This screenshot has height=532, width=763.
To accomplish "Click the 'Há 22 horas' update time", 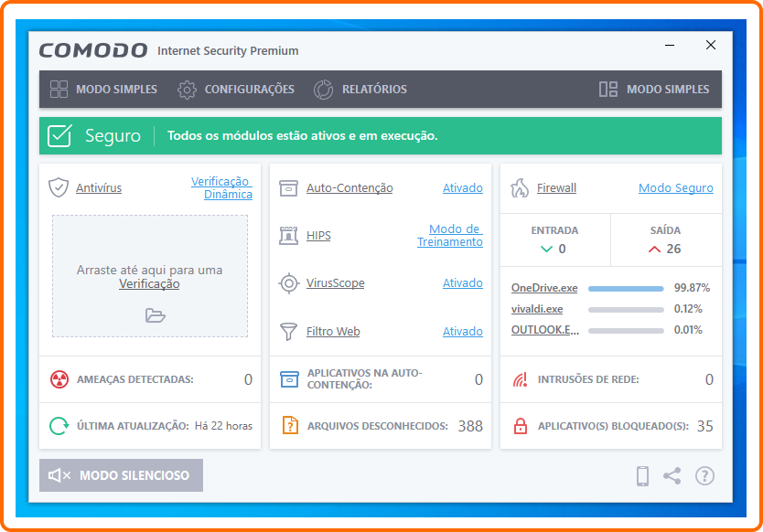I will pos(223,426).
